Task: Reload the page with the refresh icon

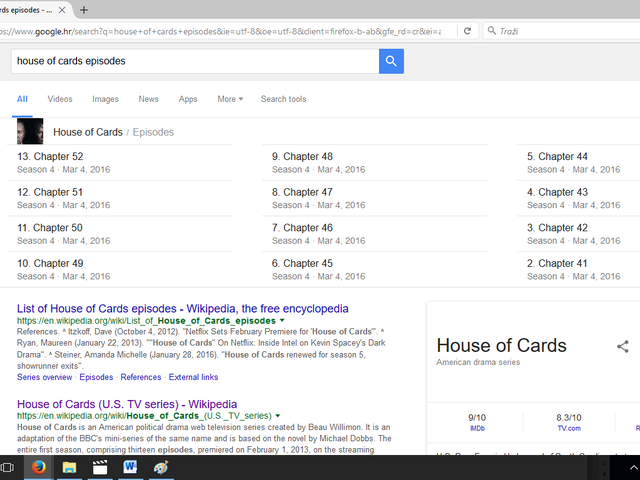Action: pyautogui.click(x=467, y=31)
